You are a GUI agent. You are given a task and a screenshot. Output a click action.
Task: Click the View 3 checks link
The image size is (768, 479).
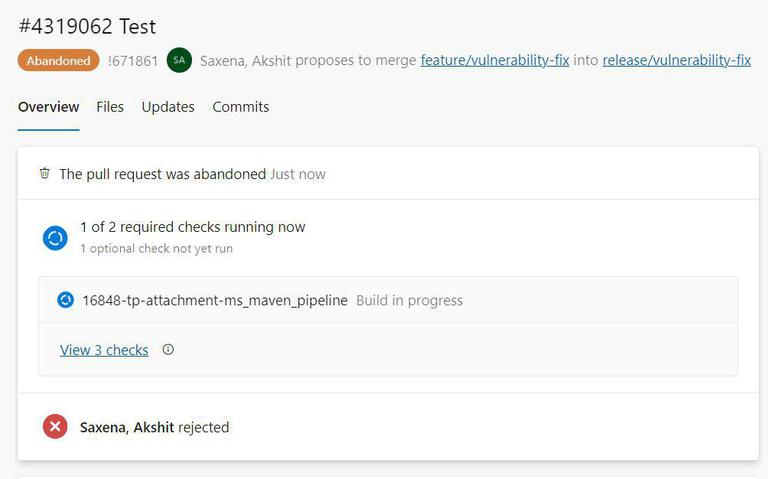(x=104, y=350)
